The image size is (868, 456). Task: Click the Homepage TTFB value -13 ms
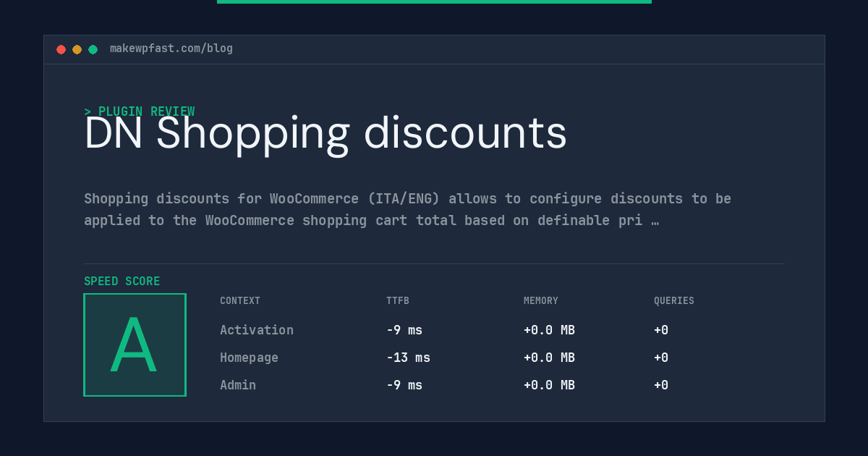(x=408, y=358)
